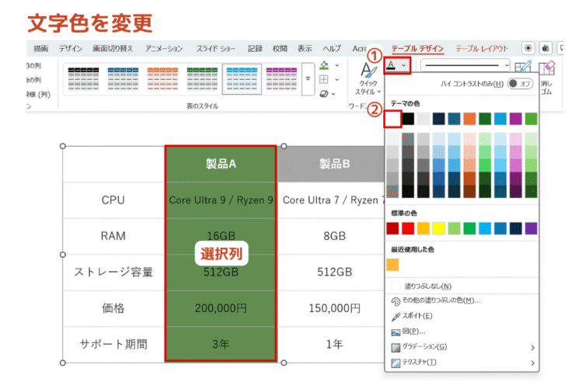Click the 150,000円 cell
The image size is (575, 392).
331,308
